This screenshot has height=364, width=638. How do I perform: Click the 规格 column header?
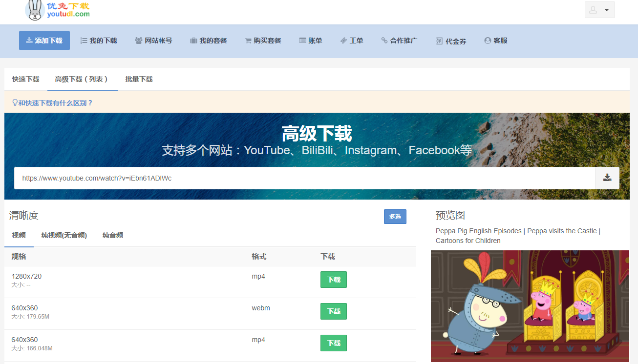19,257
